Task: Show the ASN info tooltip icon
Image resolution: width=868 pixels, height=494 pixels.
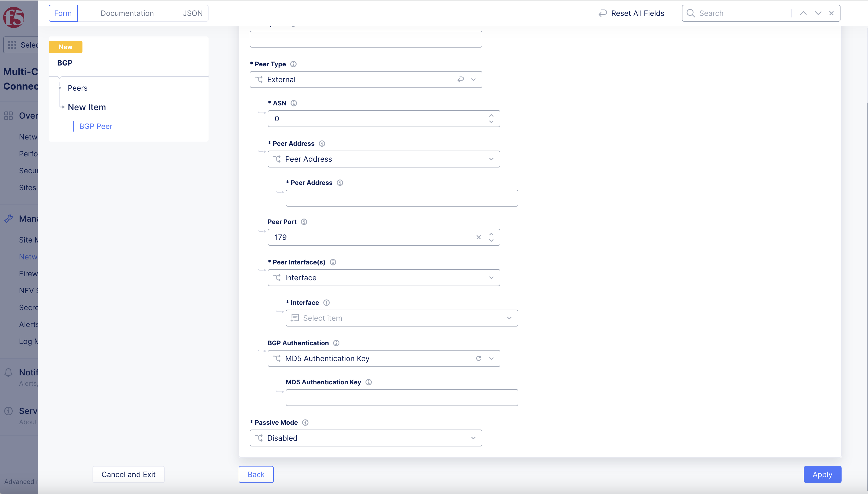Action: point(294,103)
